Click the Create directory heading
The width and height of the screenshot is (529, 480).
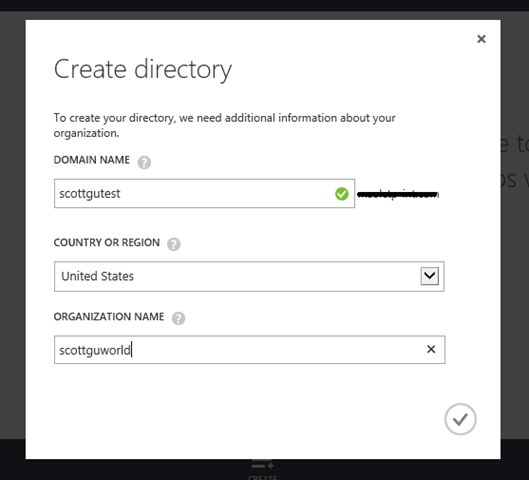coord(143,69)
